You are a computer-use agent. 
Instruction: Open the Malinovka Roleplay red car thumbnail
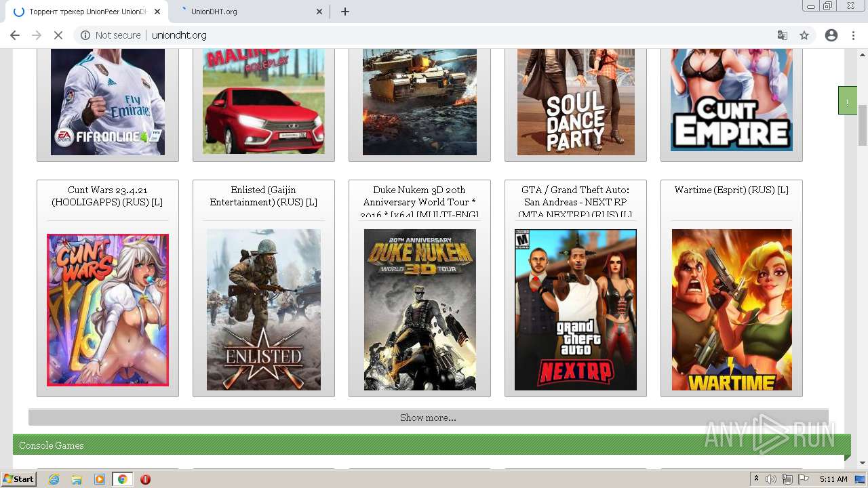[264, 102]
